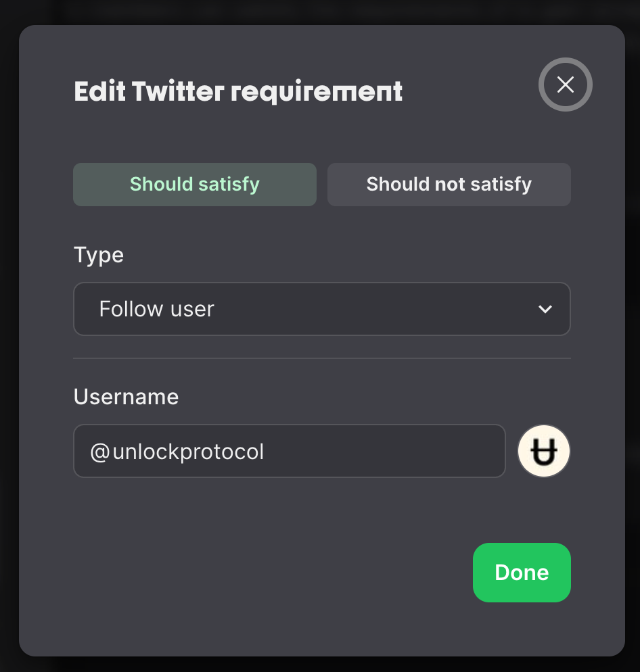Image resolution: width=640 pixels, height=672 pixels.
Task: Click the Follow user text in the selector
Action: click(156, 309)
